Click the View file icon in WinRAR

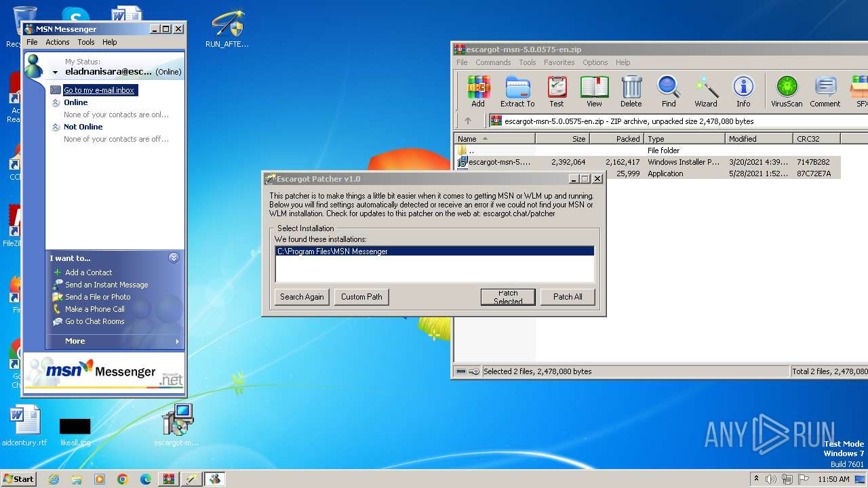pyautogui.click(x=594, y=91)
